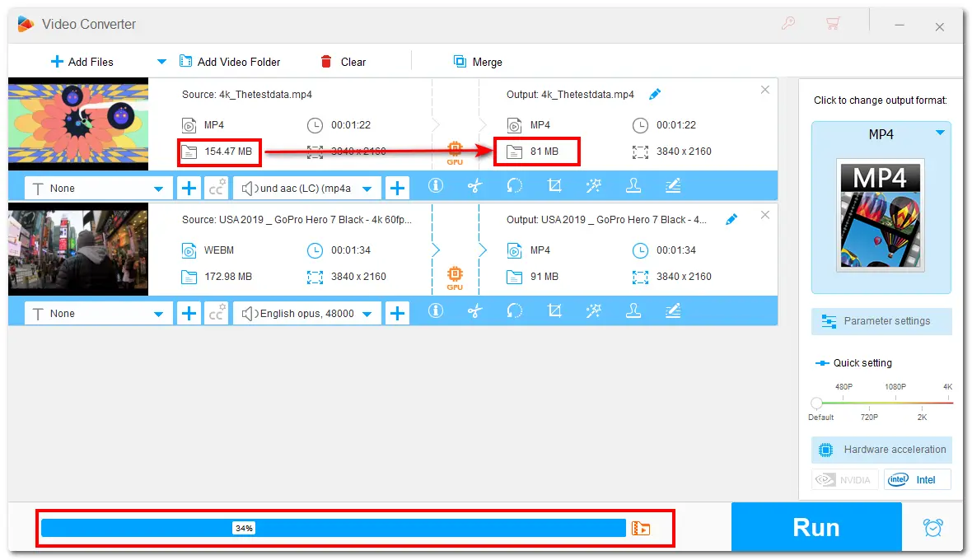Click the USA 2019 GoPro street thumbnail
This screenshot has width=972, height=560.
(x=78, y=249)
